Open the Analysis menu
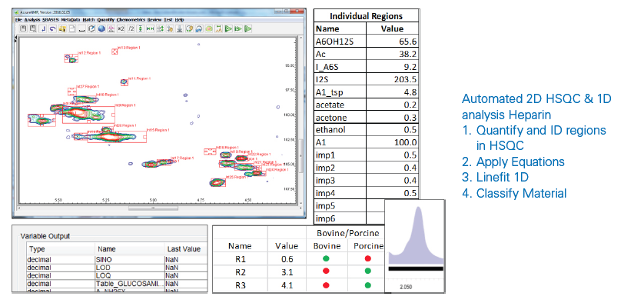Viewport: 644px width, 303px height. (x=32, y=20)
